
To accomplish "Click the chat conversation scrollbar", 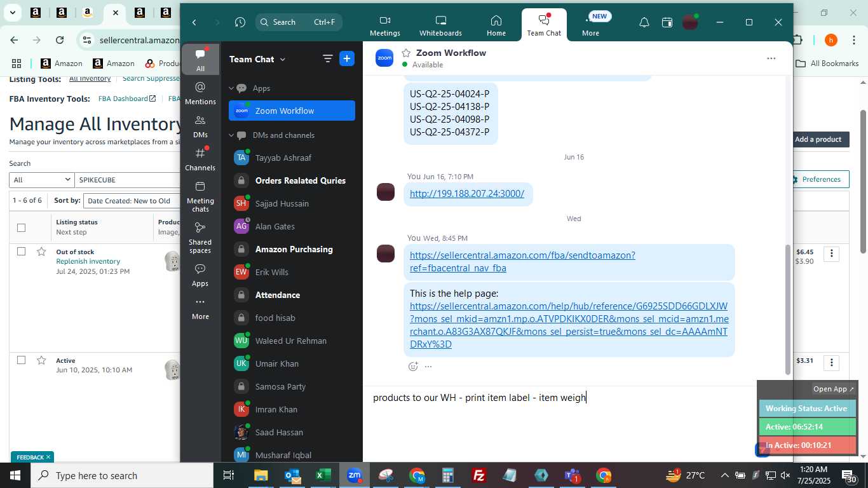I will [788, 309].
